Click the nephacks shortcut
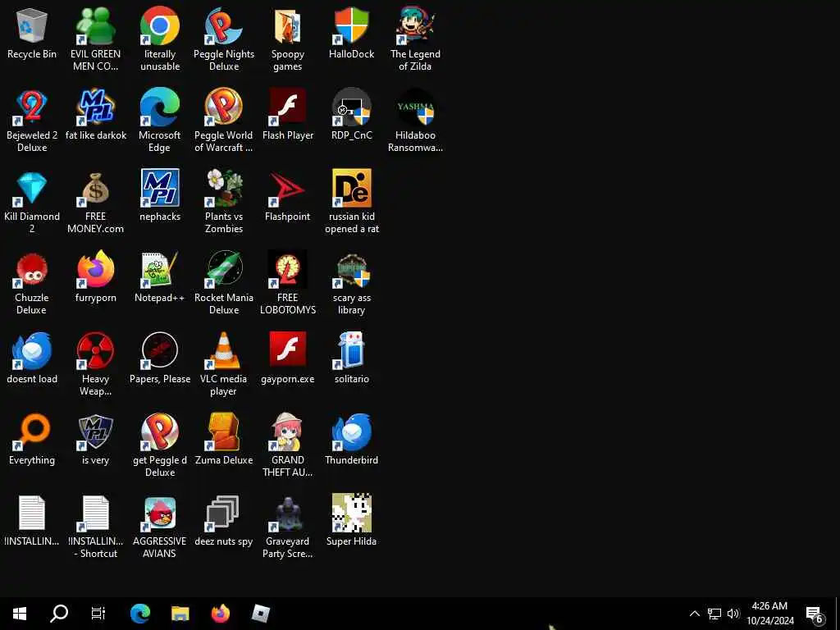Image resolution: width=840 pixels, height=630 pixels. (160, 188)
